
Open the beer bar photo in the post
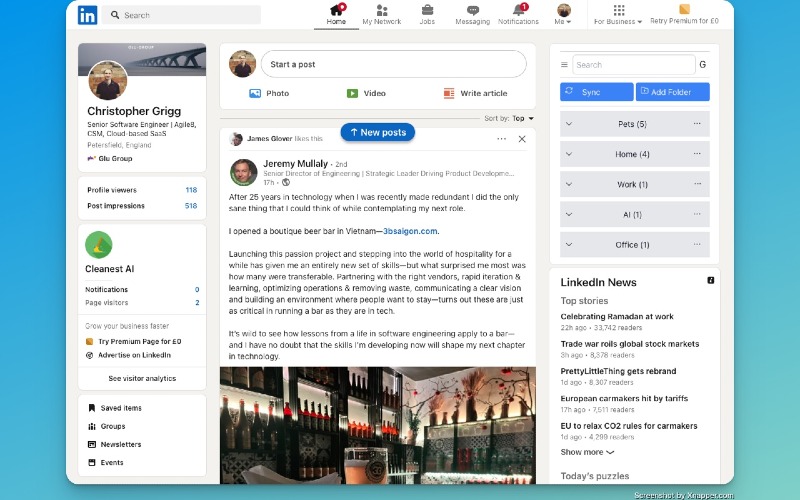(x=378, y=425)
